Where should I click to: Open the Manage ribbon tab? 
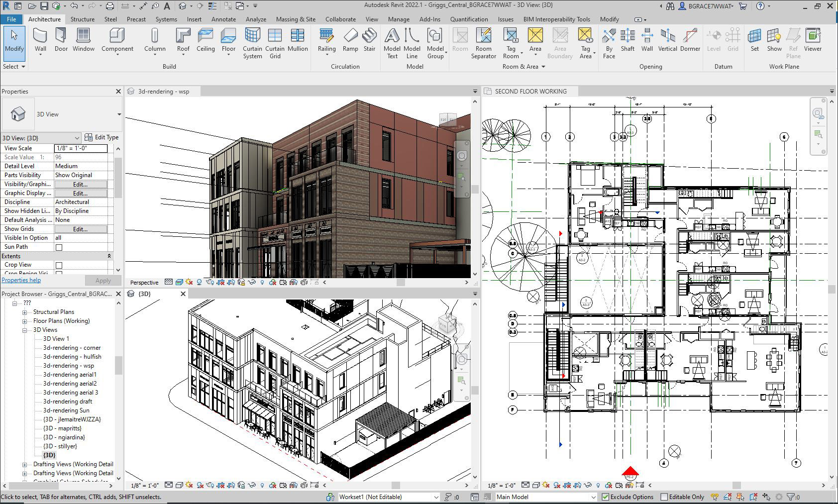pos(399,19)
